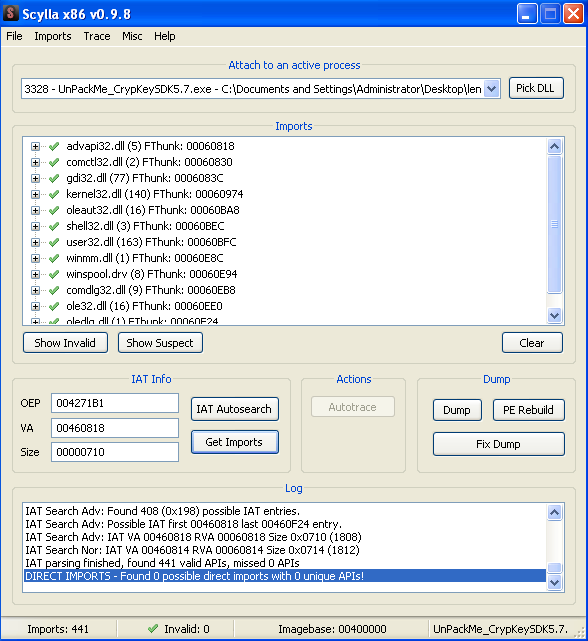Select log line 'Possible IAT first 00460818'
588x641 pixels.
pos(184,524)
